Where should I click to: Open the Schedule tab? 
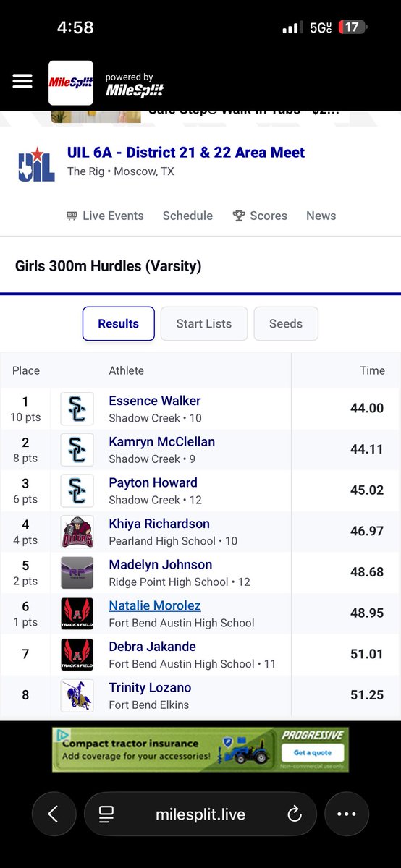point(187,216)
